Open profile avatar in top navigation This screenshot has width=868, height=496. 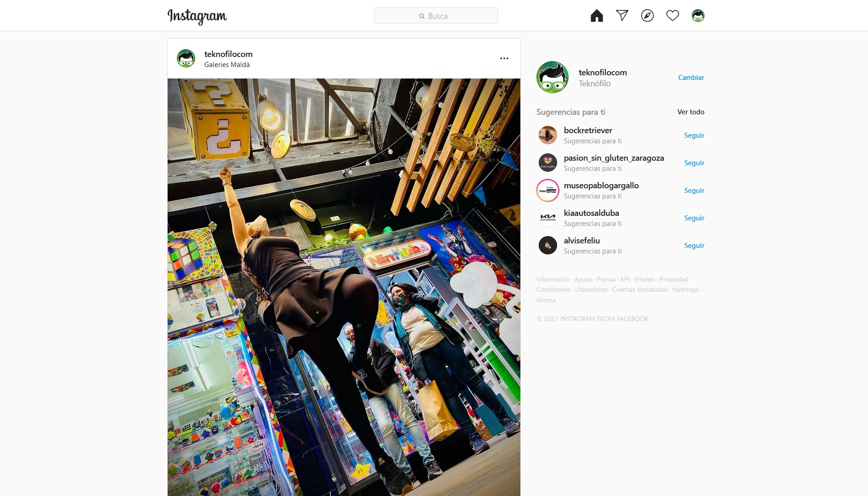click(x=698, y=16)
